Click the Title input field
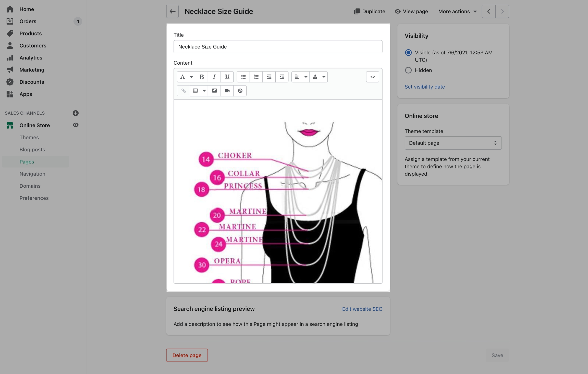 pyautogui.click(x=278, y=47)
